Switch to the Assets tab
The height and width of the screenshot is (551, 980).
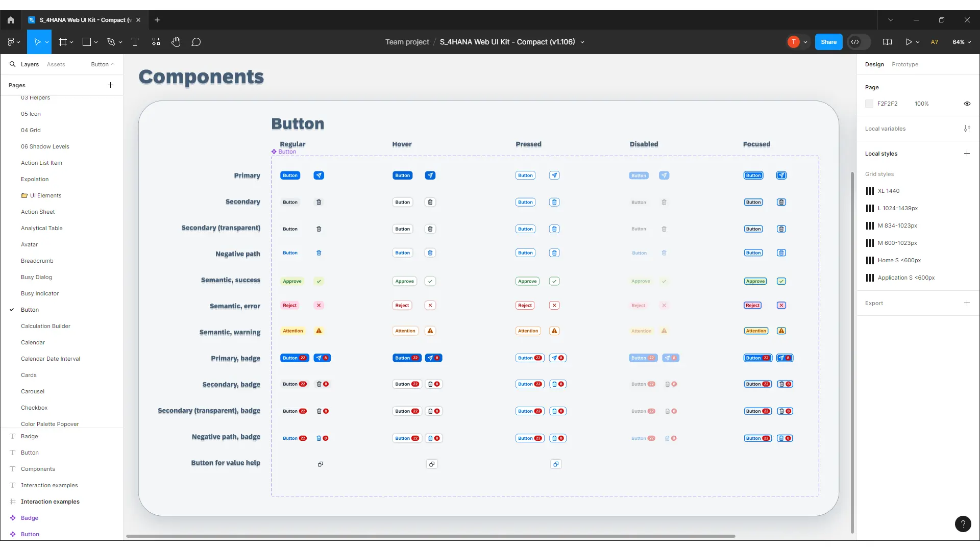56,64
